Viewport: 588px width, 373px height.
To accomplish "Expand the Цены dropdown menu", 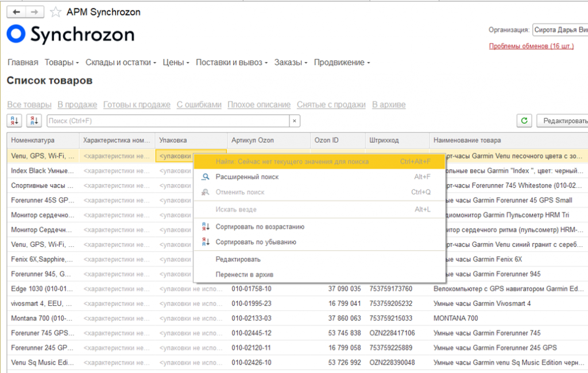I will (176, 63).
